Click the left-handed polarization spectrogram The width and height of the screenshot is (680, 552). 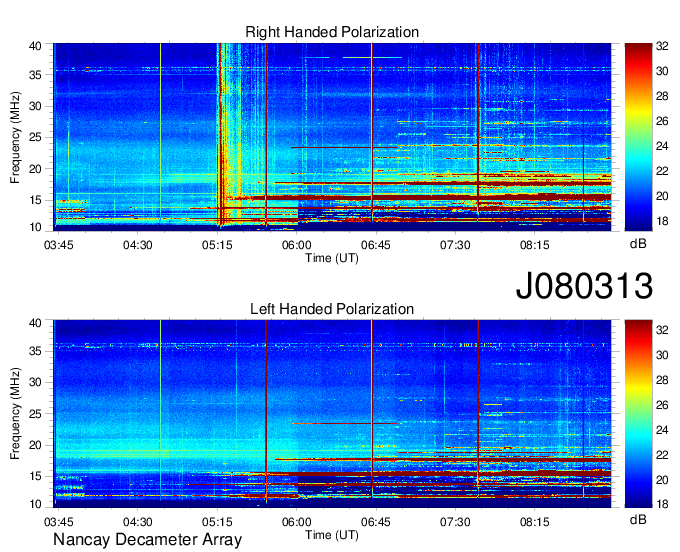coord(332,413)
